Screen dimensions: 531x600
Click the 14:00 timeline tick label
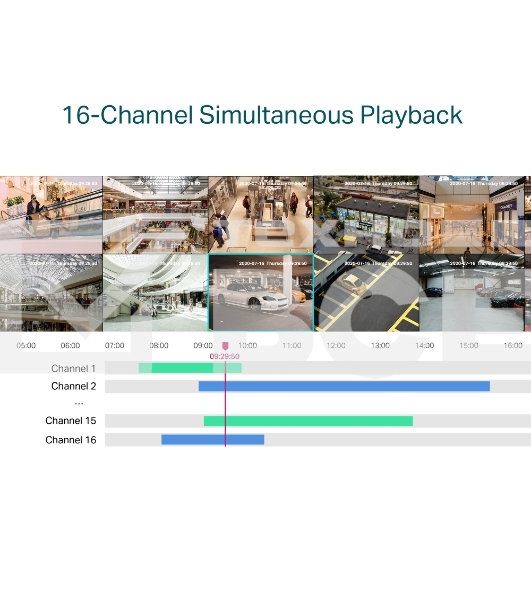tap(425, 346)
